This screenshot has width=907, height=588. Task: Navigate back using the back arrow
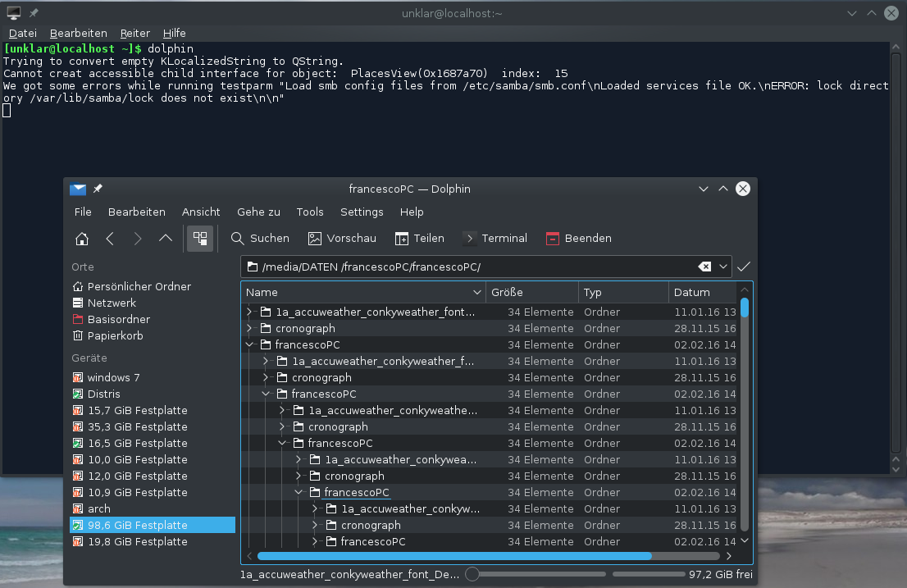point(110,239)
